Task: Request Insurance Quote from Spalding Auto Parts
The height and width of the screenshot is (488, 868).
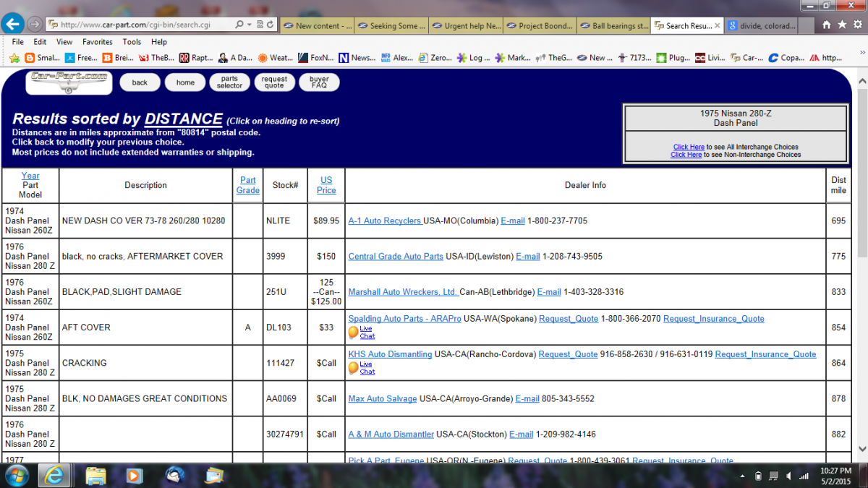Action: pyautogui.click(x=714, y=319)
